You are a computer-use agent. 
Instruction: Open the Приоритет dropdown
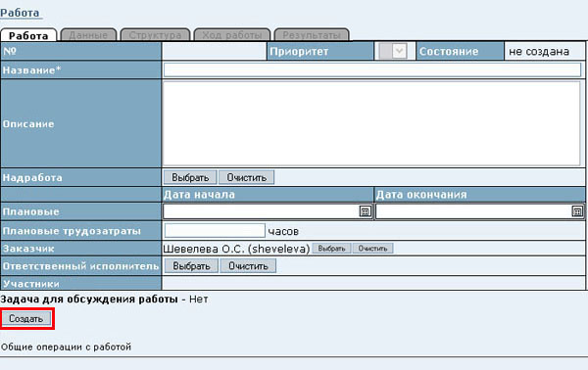[x=393, y=51]
